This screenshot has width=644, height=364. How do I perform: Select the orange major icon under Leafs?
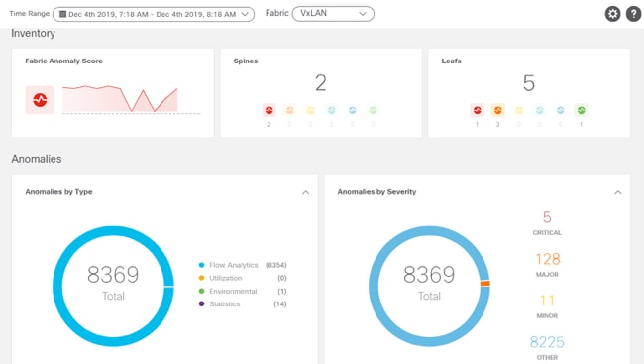[x=497, y=110]
